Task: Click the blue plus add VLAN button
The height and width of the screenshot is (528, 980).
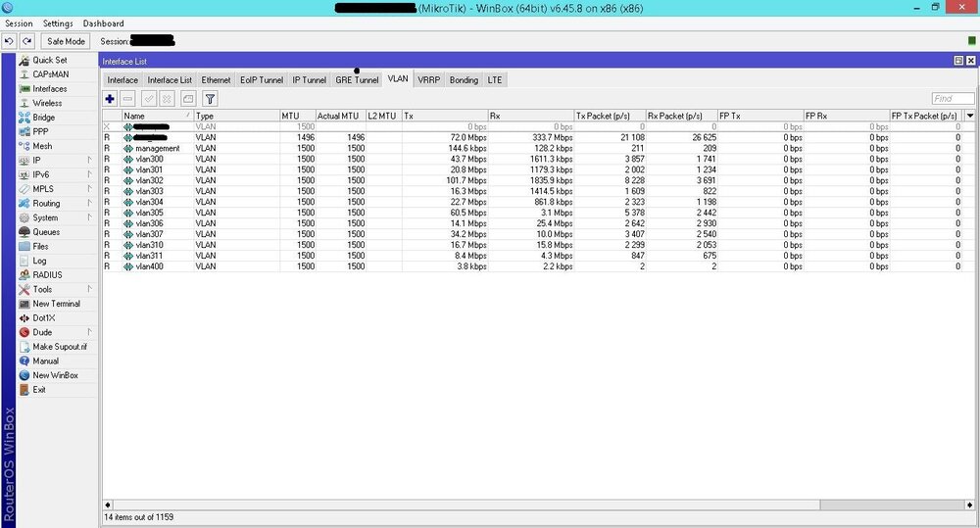Action: pyautogui.click(x=110, y=99)
